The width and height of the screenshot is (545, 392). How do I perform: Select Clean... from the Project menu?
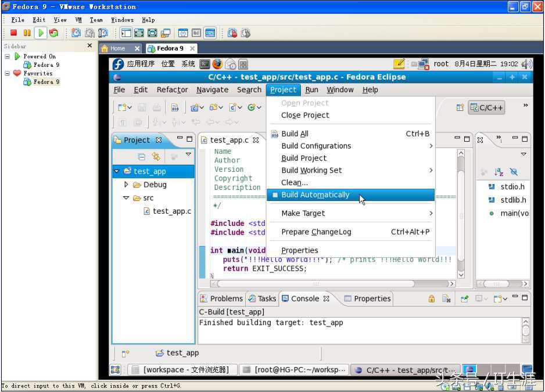click(293, 182)
